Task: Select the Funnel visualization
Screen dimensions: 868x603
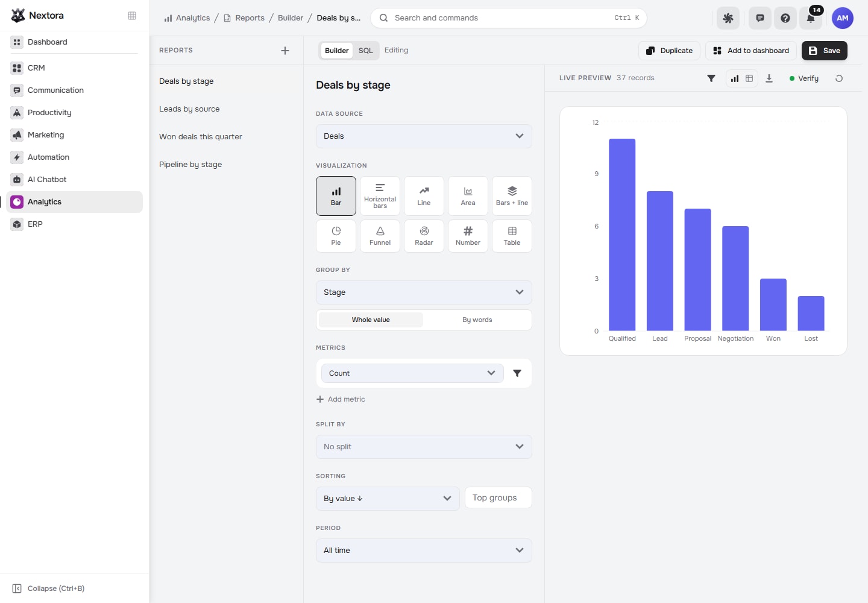Action: (x=380, y=236)
